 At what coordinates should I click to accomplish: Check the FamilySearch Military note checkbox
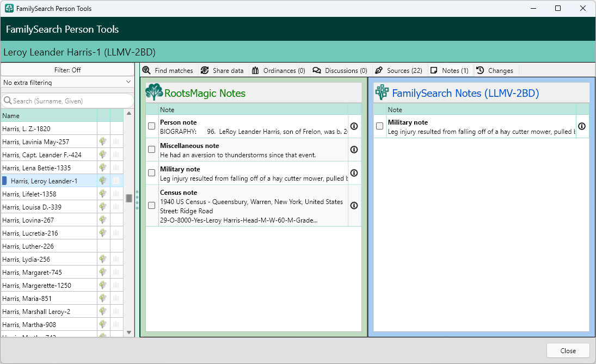379,126
